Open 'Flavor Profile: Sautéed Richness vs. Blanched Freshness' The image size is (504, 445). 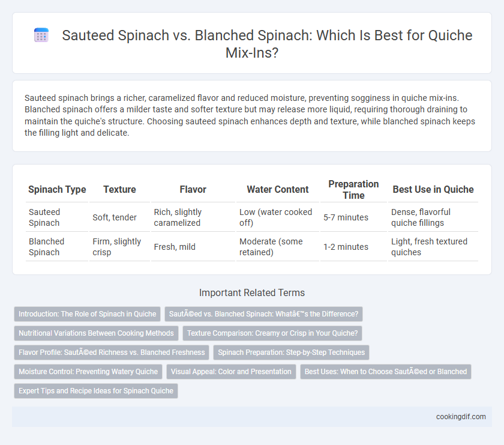click(x=112, y=353)
